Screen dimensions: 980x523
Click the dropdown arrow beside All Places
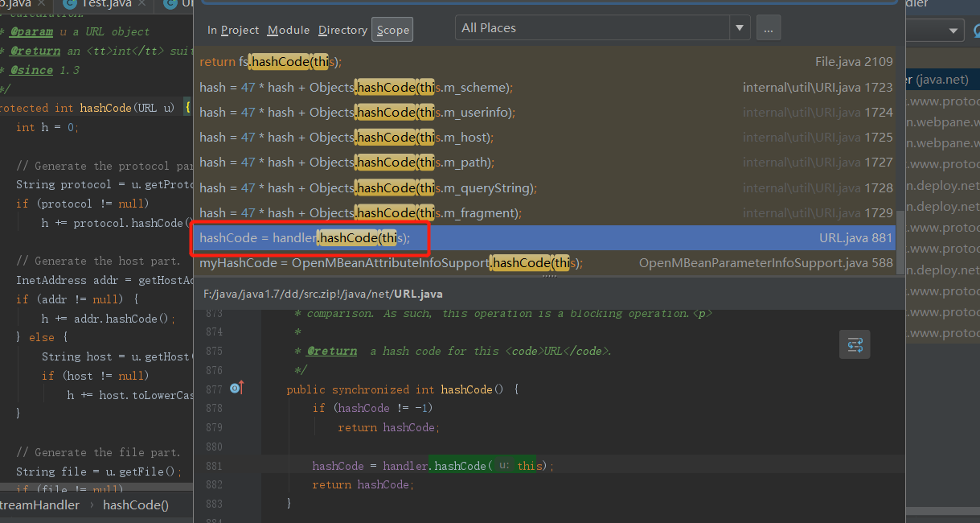point(740,28)
